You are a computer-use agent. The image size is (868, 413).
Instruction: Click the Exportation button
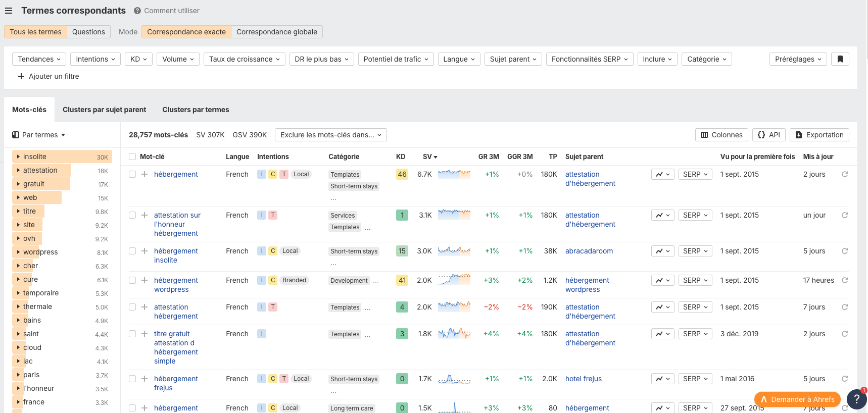(819, 135)
